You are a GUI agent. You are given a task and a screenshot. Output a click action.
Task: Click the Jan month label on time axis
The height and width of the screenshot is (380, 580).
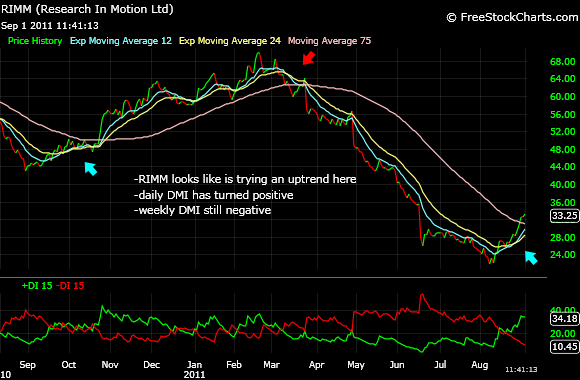click(x=194, y=365)
